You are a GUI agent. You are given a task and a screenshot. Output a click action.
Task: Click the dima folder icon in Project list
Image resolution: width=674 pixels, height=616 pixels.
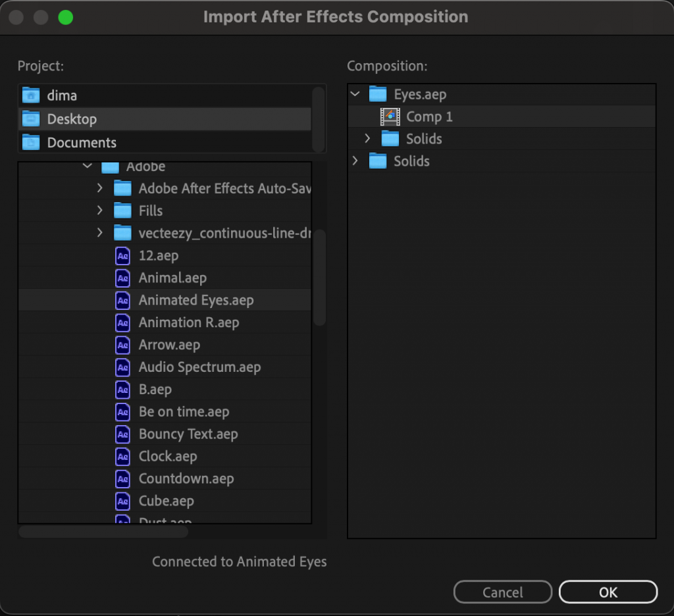(x=30, y=95)
